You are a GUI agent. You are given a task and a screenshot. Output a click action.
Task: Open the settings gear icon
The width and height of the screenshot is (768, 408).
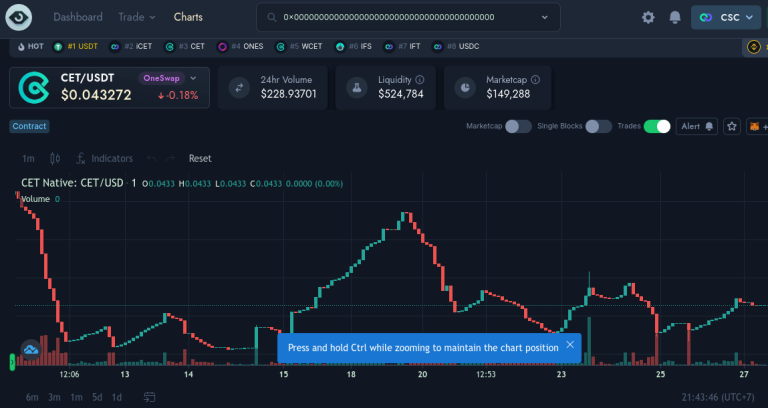click(x=648, y=18)
